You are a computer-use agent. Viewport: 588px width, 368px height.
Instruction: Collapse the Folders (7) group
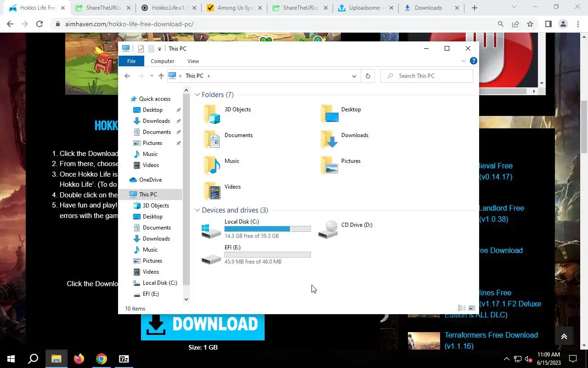click(197, 95)
